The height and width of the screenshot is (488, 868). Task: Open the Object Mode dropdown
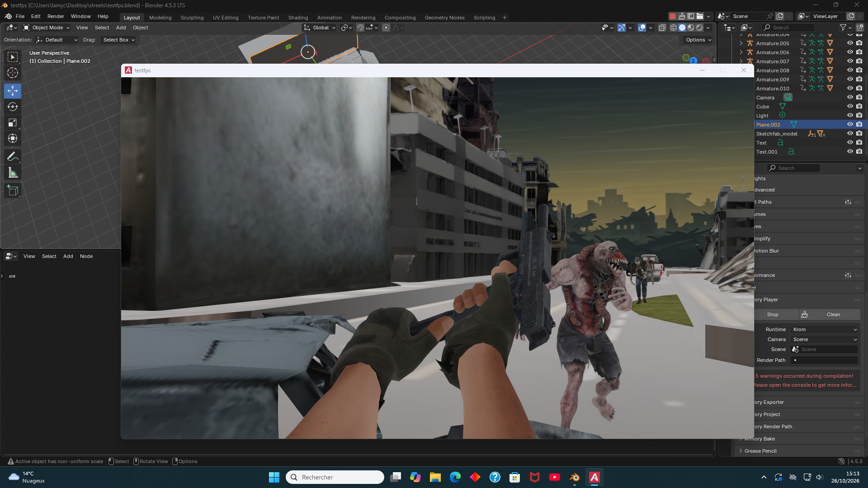(x=47, y=28)
